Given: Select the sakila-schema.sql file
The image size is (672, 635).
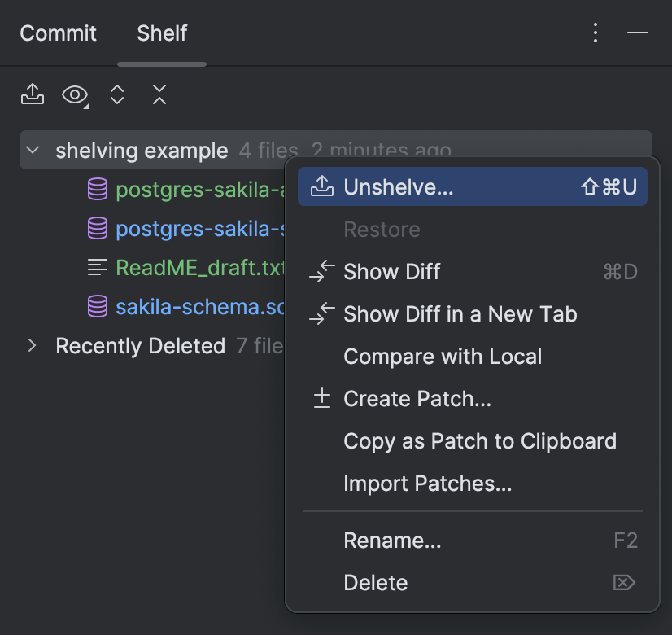Looking at the screenshot, I should pos(200,307).
